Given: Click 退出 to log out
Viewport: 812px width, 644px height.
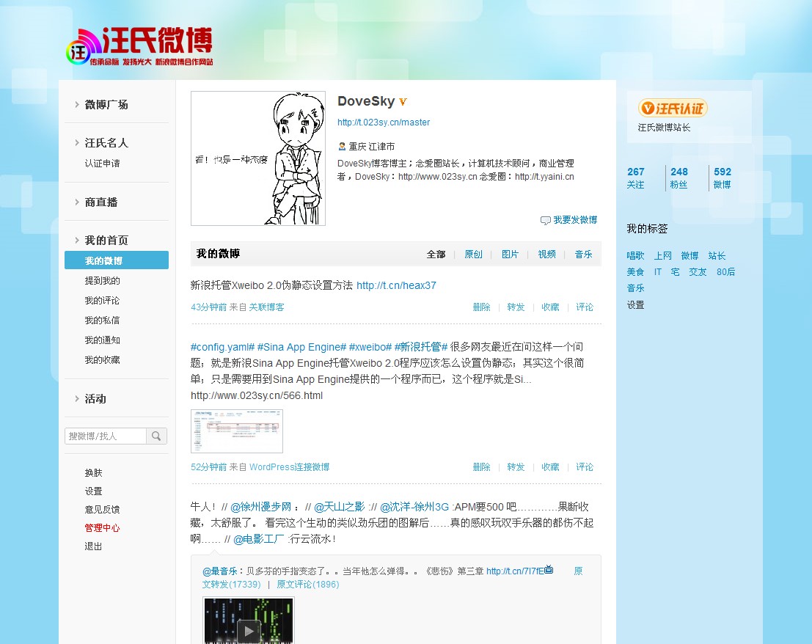Looking at the screenshot, I should coord(93,546).
